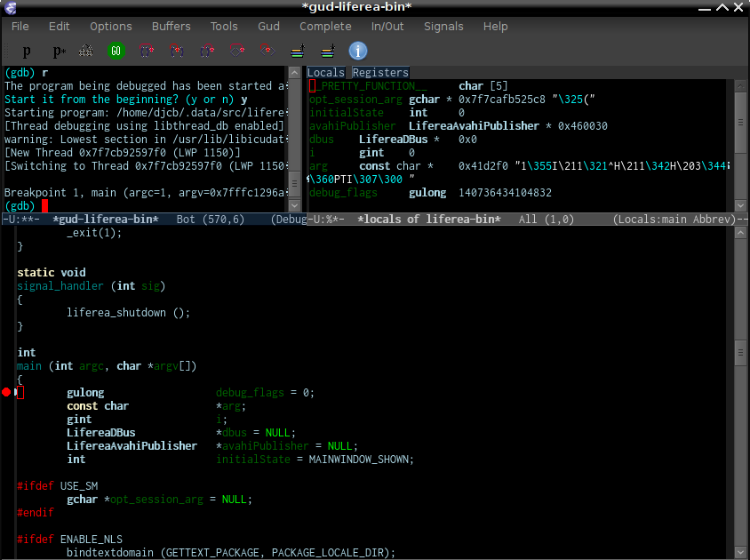Screen dimensions: 750x560
Task: Open the blue info manual icon
Action: 358,51
